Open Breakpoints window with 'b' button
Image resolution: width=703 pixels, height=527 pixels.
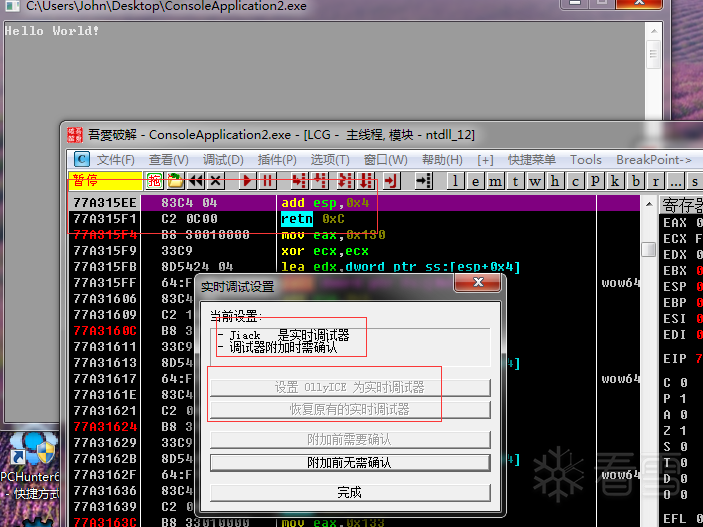635,181
